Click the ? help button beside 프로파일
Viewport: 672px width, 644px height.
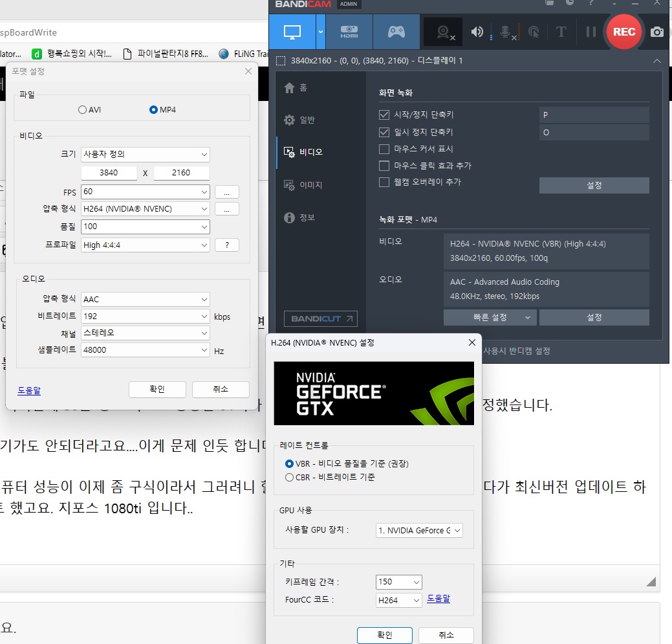(227, 245)
